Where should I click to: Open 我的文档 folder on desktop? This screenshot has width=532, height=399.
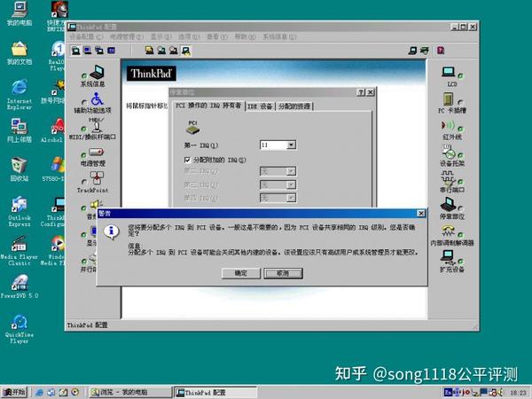coord(20,49)
